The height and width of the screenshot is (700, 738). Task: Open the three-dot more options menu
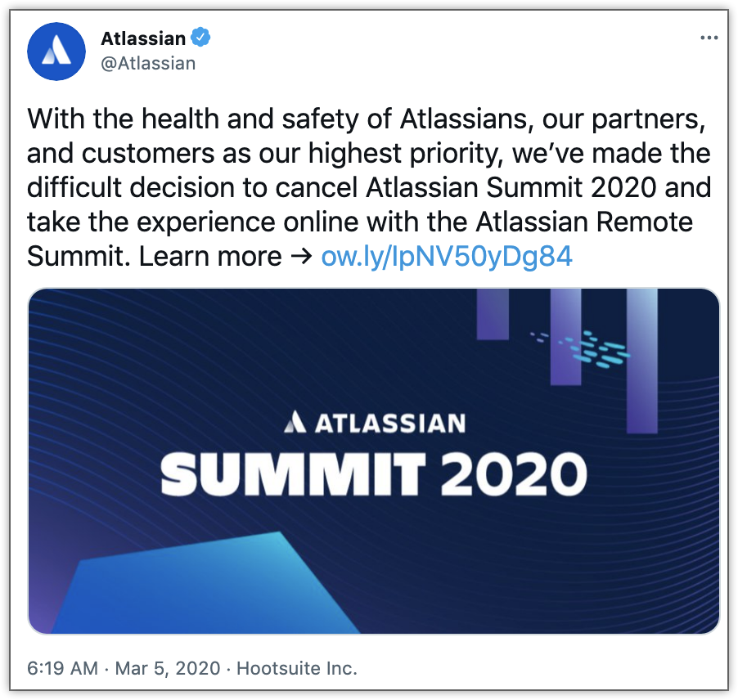[x=709, y=38]
